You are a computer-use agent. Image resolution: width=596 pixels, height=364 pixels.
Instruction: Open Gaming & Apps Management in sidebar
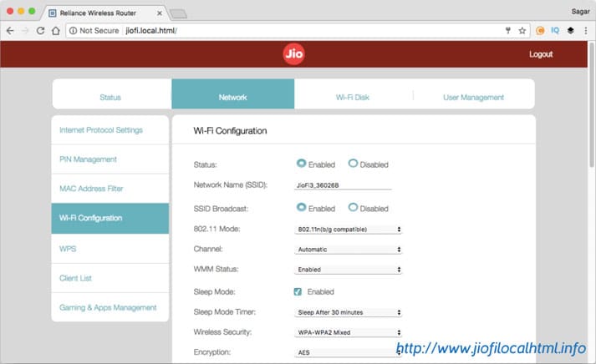110,307
